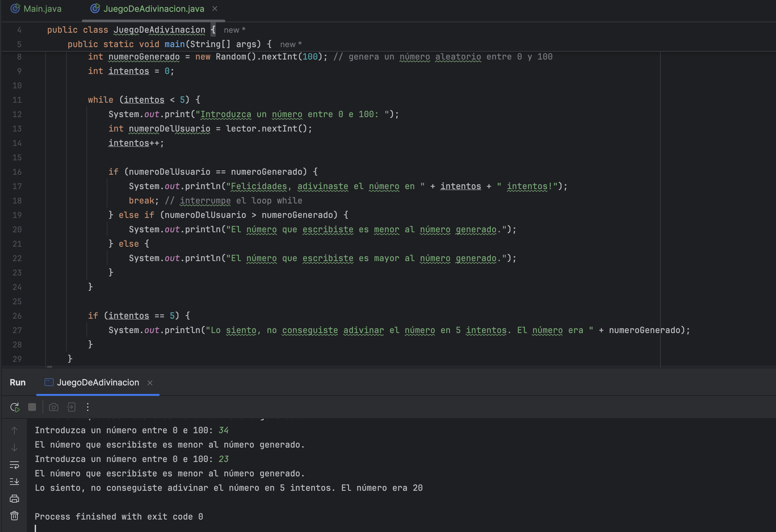Click the Java class icon on Main.java tab

[x=15, y=9]
